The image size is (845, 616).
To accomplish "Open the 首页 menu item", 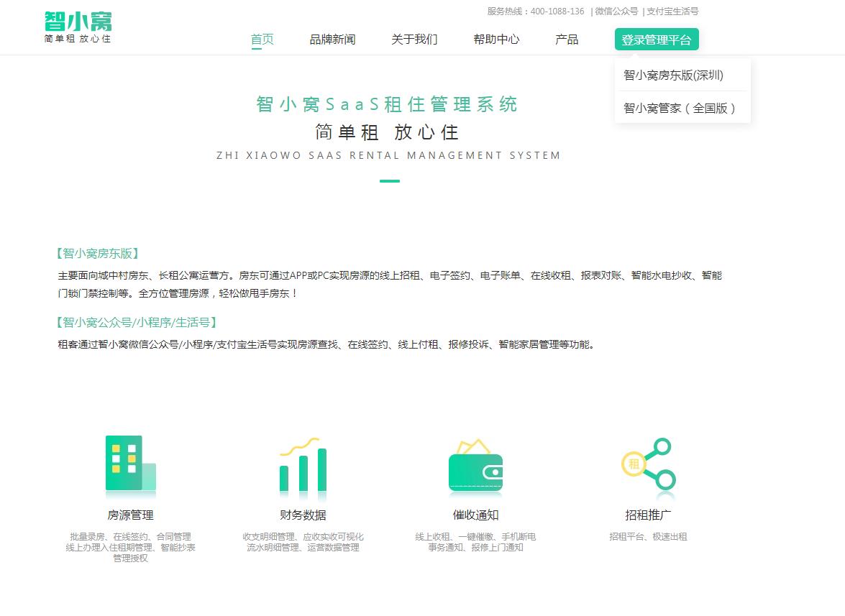I will pyautogui.click(x=262, y=40).
